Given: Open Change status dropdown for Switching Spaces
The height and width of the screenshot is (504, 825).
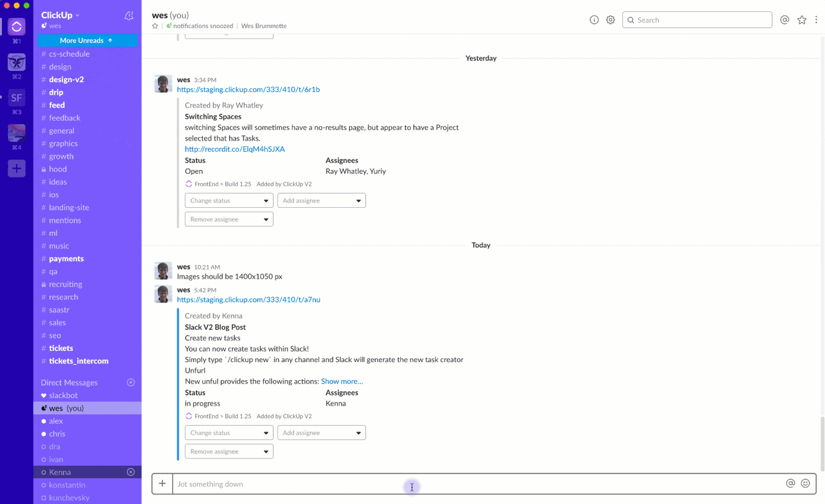Looking at the screenshot, I should (229, 200).
